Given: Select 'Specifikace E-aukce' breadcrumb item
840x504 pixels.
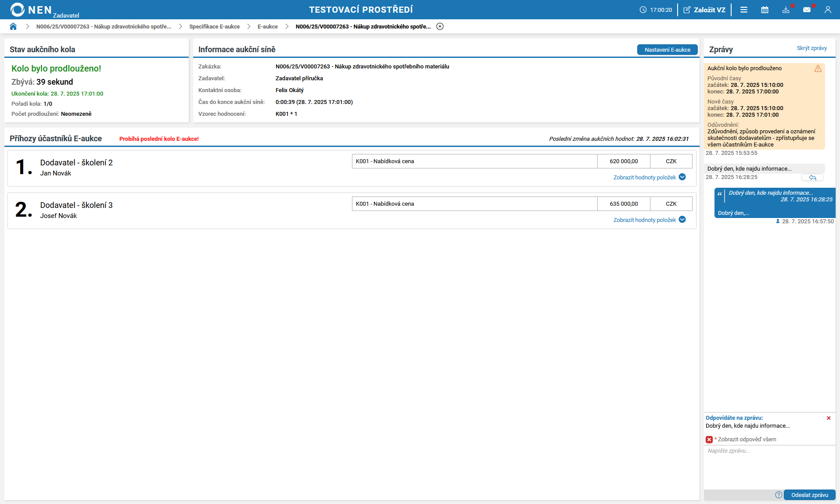Looking at the screenshot, I should coord(214,26).
